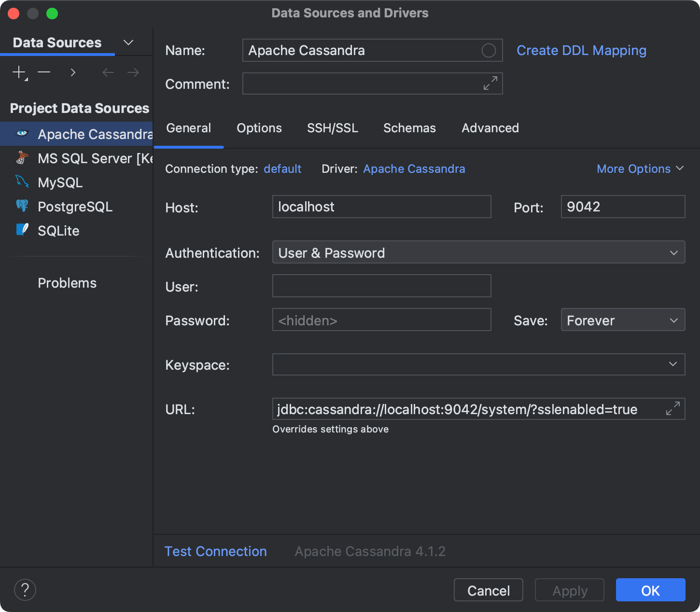Open the Schemas tab
Viewport: 700px width, 612px height.
click(x=409, y=128)
